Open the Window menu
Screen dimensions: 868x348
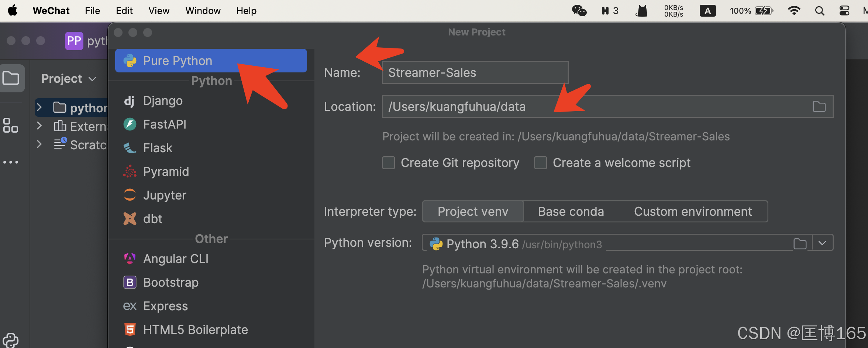coord(203,11)
